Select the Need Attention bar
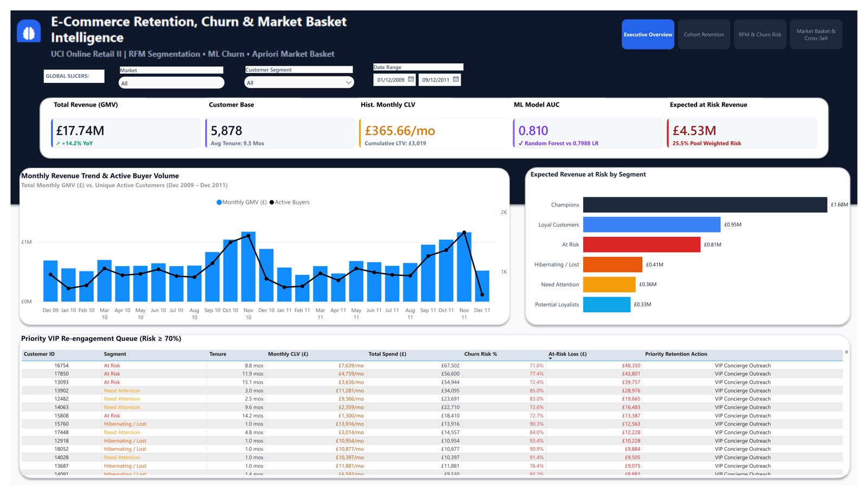The width and height of the screenshot is (868, 497). 609,285
